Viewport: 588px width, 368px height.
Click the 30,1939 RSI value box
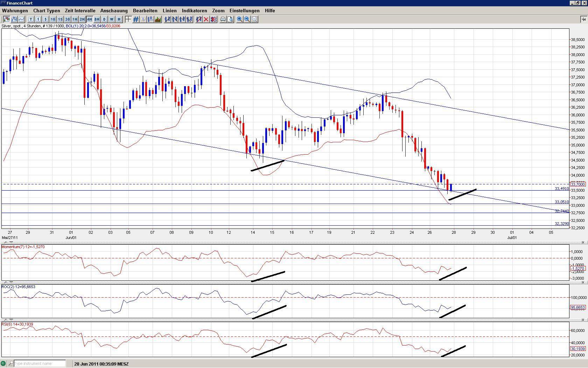pos(578,349)
